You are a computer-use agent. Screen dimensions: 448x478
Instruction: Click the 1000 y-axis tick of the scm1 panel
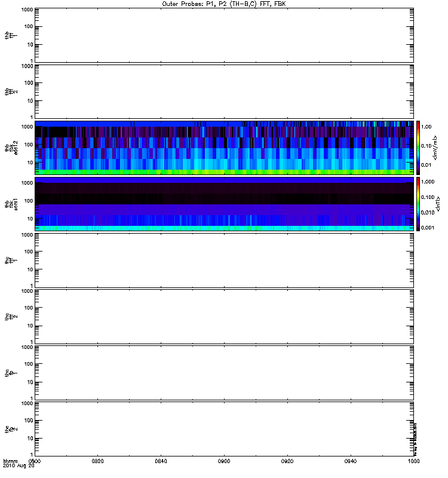[x=27, y=183]
